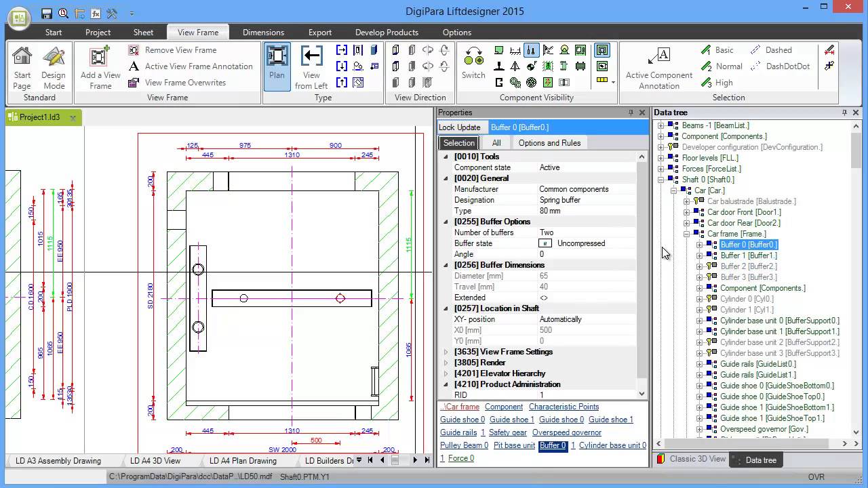Viewport: 868px width, 488px height.
Task: Switch to Options and Rules tab
Action: point(549,143)
